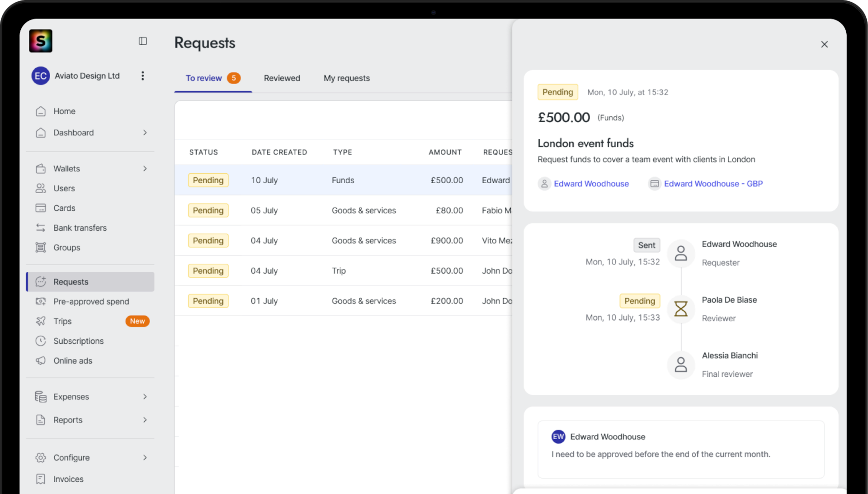Click the Subscriptions clock icon

click(x=41, y=341)
